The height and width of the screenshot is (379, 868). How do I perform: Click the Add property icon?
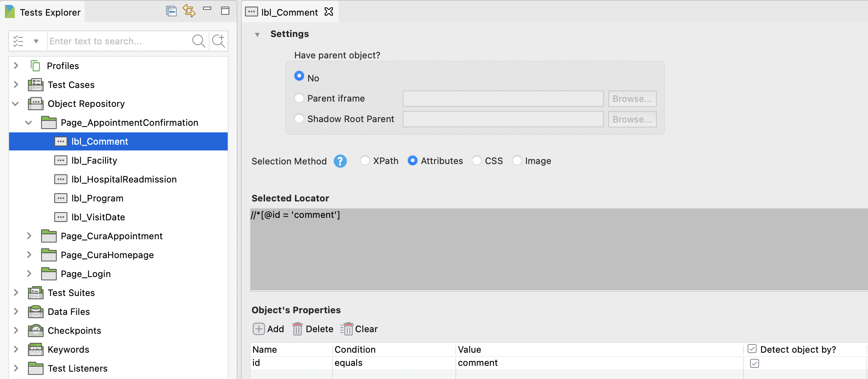(x=259, y=329)
